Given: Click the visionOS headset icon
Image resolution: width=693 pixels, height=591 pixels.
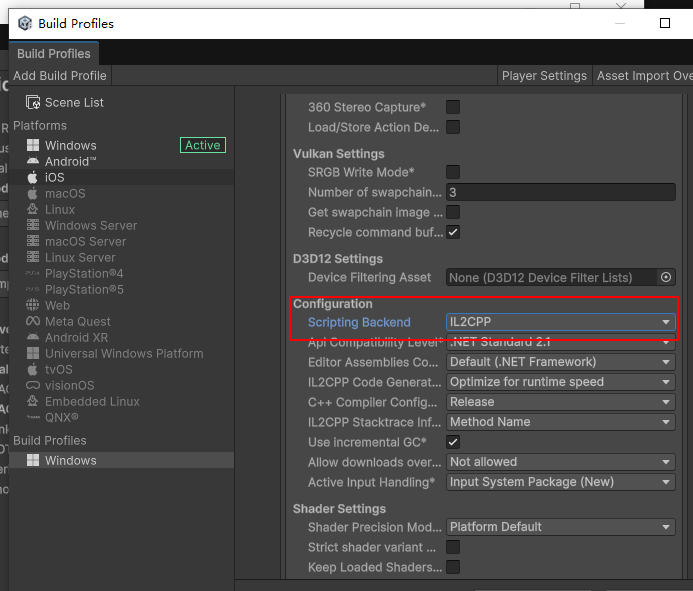Looking at the screenshot, I should 33,385.
